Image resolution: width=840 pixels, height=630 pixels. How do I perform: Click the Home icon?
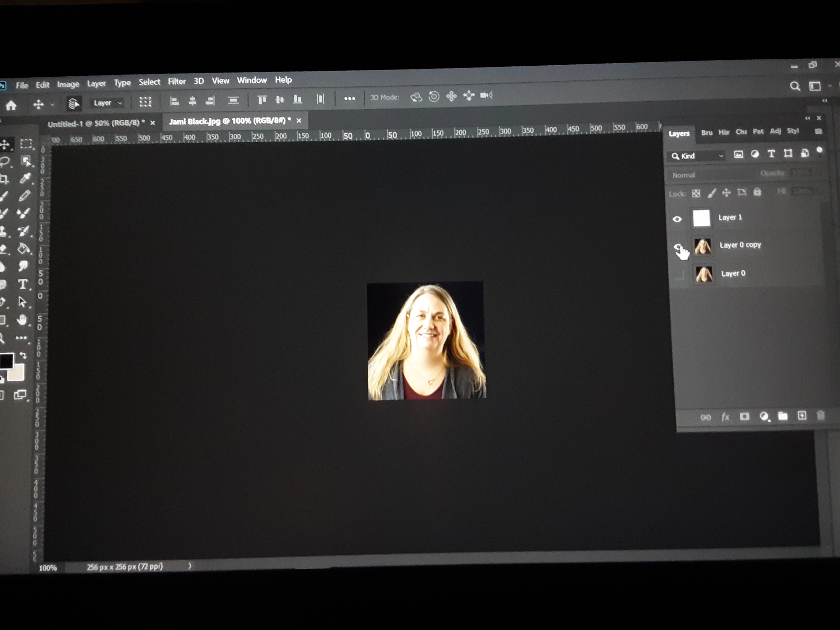click(11, 105)
